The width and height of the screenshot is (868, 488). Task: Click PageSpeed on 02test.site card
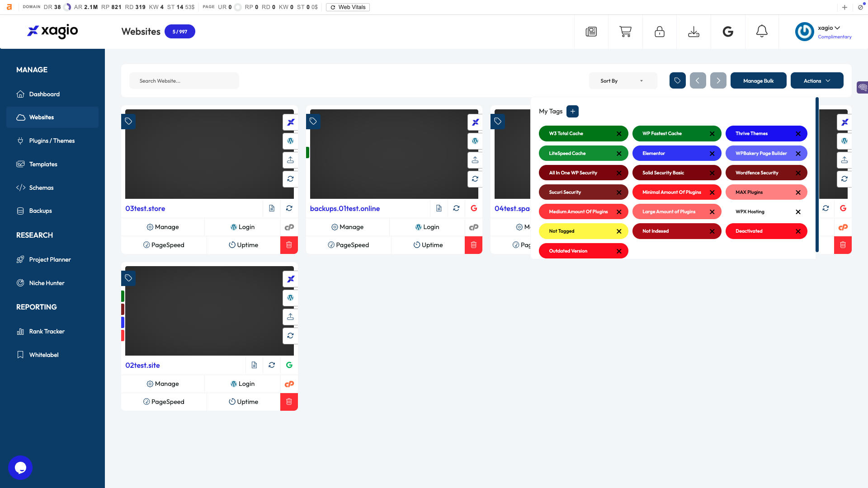(x=164, y=402)
